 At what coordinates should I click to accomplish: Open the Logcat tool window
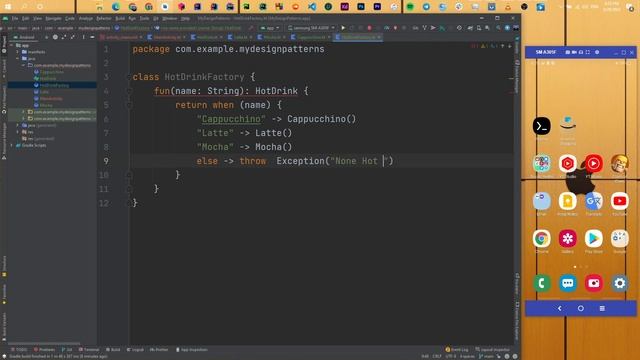pyautogui.click(x=135, y=350)
